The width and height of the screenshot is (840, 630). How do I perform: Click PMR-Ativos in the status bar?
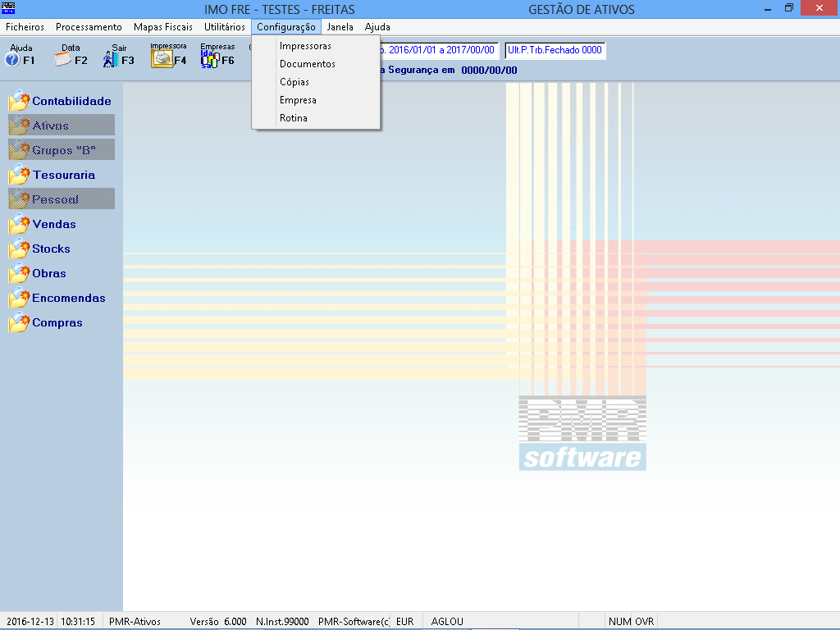pyautogui.click(x=135, y=622)
